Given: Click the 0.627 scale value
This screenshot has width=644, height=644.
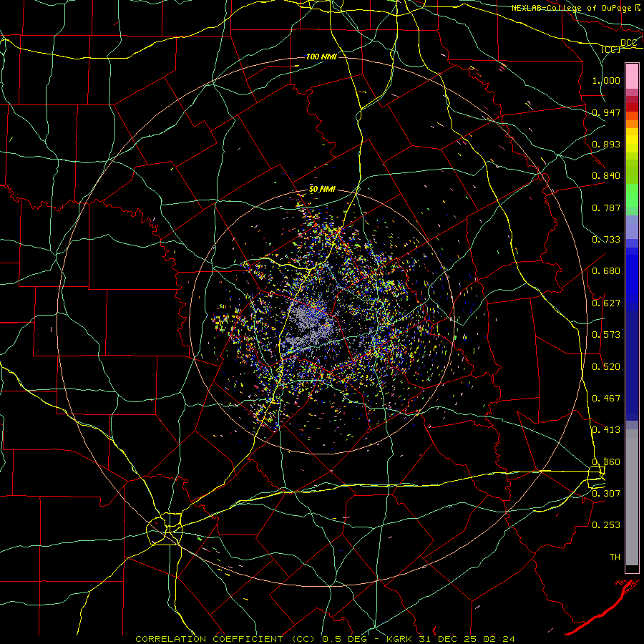Looking at the screenshot, I should 606,303.
